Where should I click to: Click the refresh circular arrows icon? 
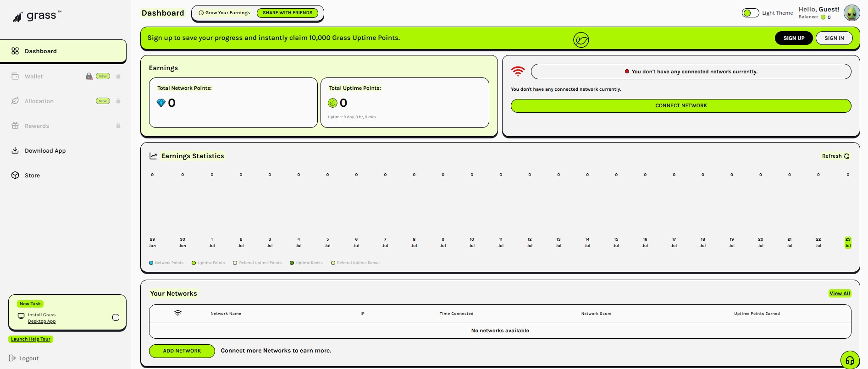click(847, 156)
